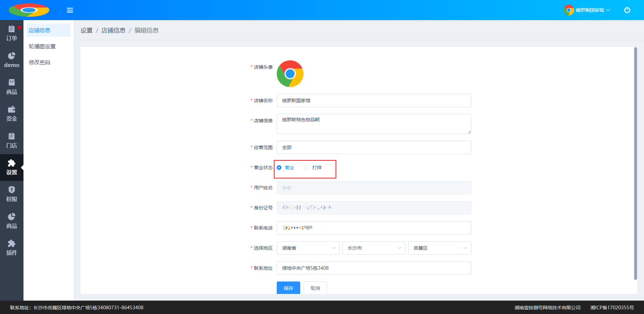Click the 取消 cancel button
The height and width of the screenshot is (314, 644).
coord(315,288)
